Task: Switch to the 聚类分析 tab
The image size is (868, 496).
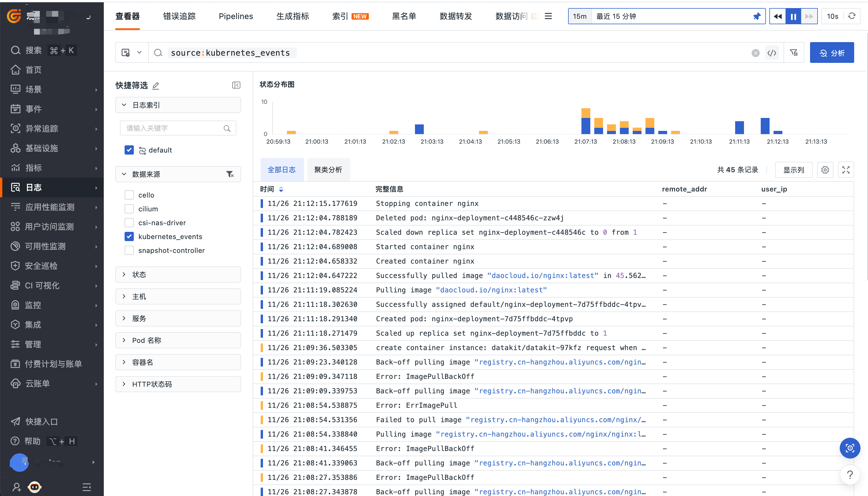Action: tap(328, 170)
